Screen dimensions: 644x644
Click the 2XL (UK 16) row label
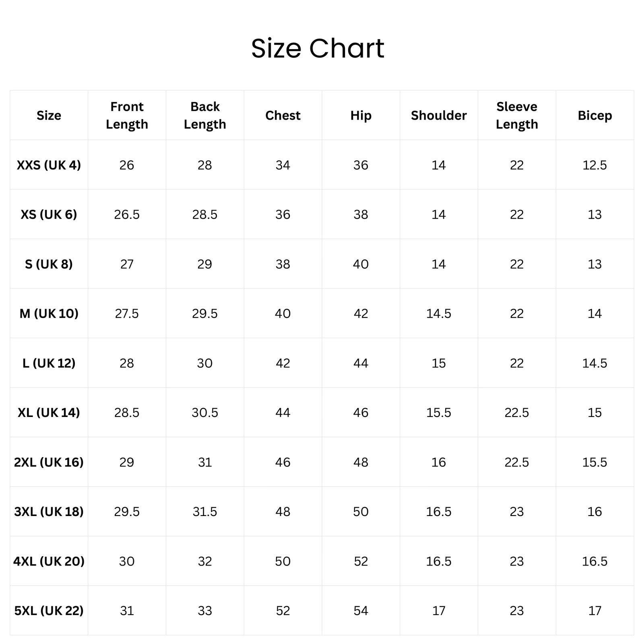pos(49,462)
